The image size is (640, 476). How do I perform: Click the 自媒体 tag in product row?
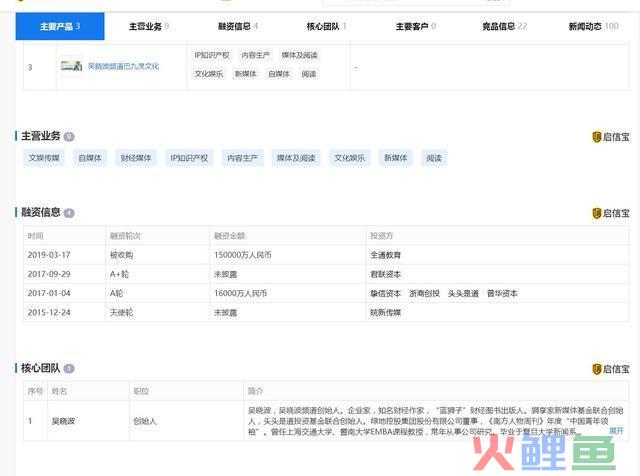(x=279, y=74)
